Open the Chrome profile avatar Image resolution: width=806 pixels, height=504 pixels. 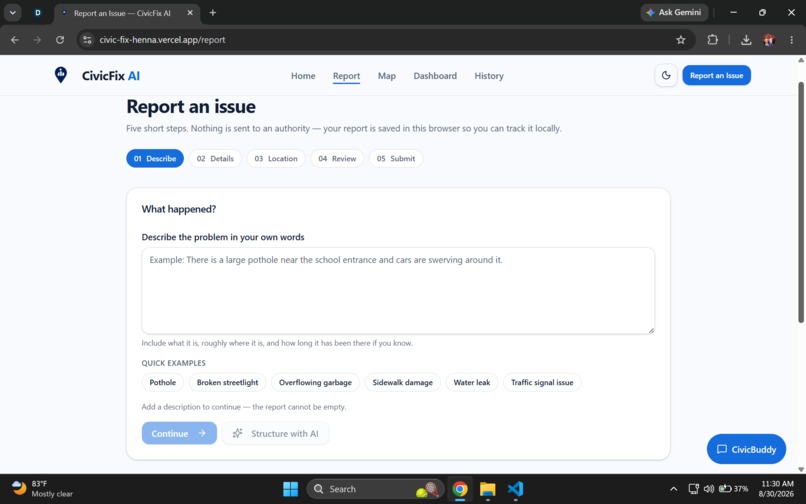click(769, 40)
